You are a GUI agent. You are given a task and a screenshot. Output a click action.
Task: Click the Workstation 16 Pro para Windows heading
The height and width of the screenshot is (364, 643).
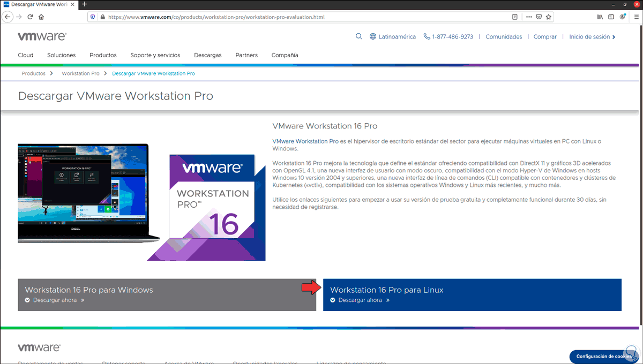pos(89,290)
